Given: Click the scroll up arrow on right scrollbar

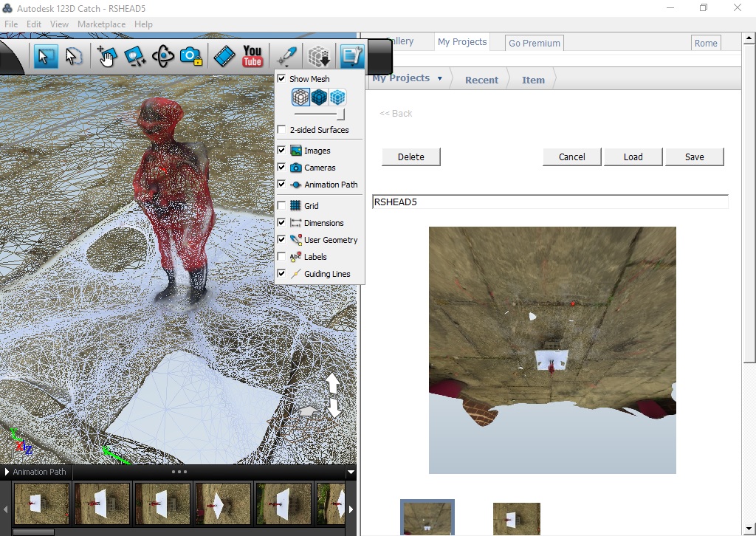Looking at the screenshot, I should [749, 38].
